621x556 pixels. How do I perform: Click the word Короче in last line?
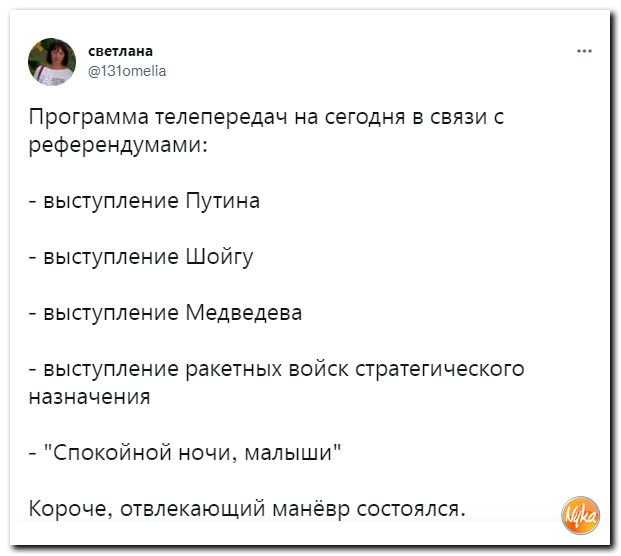(x=70, y=509)
